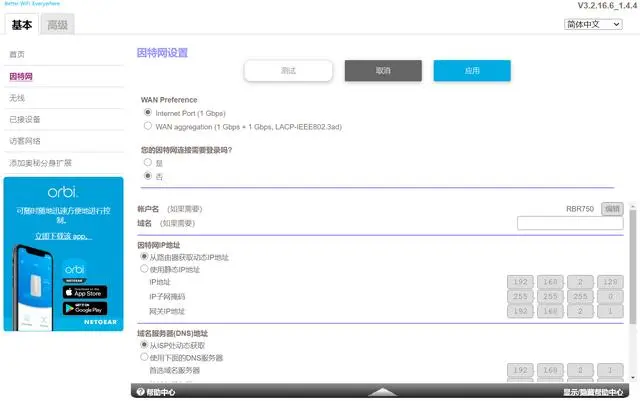Select 使用静态IP地址 radio option

pos(144,269)
